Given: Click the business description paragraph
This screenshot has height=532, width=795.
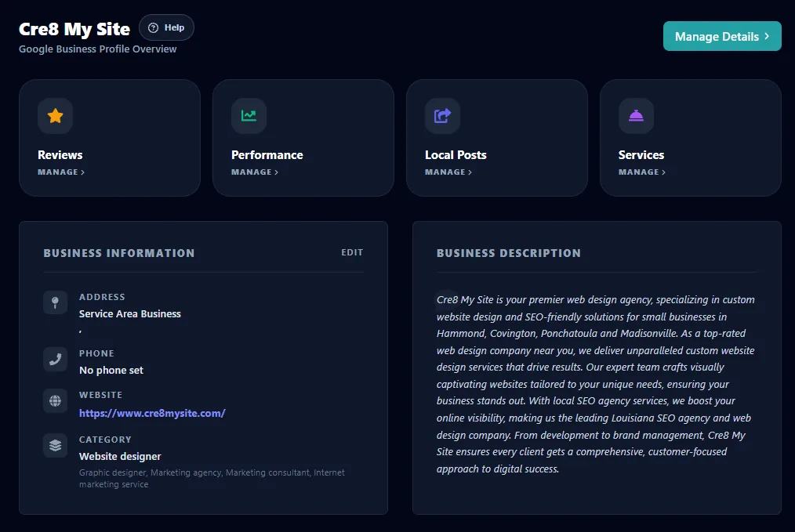Looking at the screenshot, I should (x=596, y=384).
